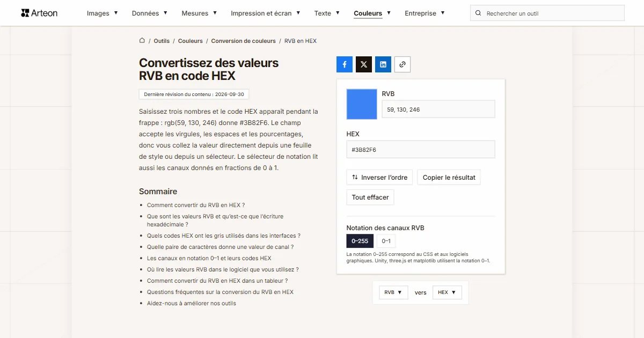Open the Images menu

[x=102, y=13]
